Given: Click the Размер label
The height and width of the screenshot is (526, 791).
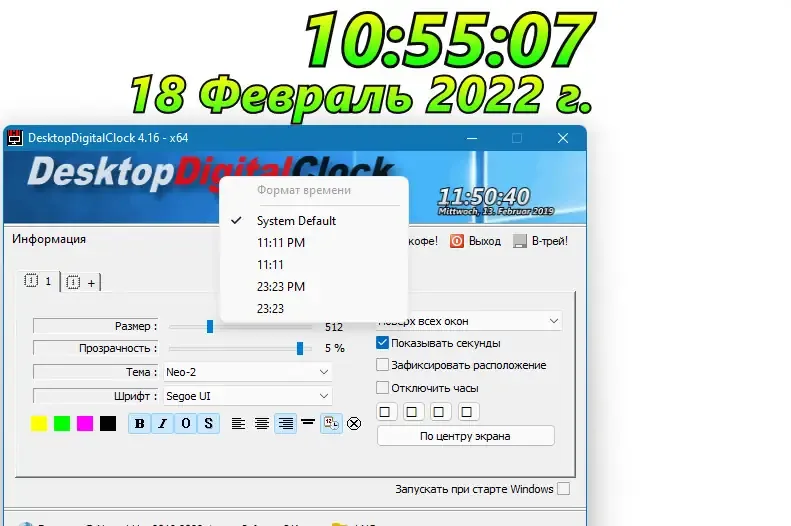Looking at the screenshot, I should pos(136,326).
